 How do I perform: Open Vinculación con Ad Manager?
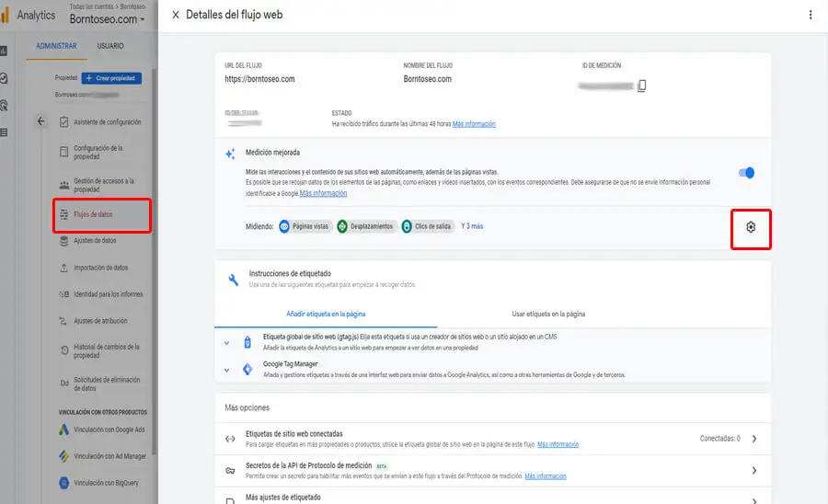[100, 456]
